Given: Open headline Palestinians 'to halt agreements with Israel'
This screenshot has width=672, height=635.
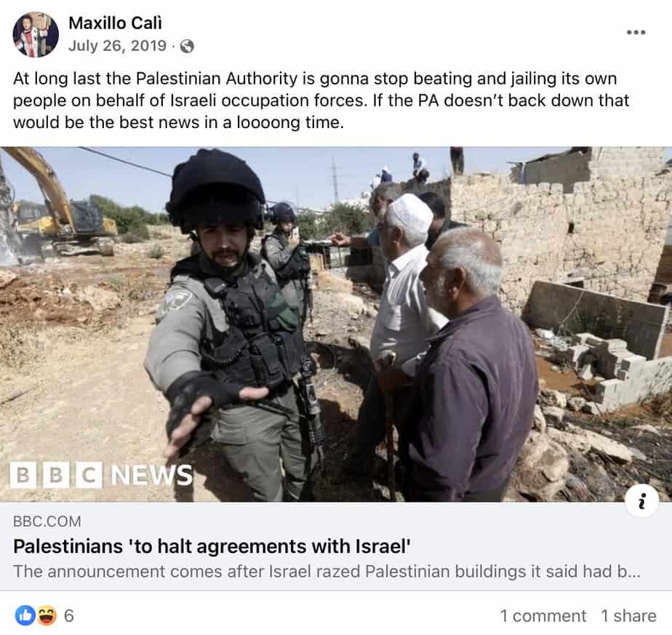Looking at the screenshot, I should coord(212,546).
